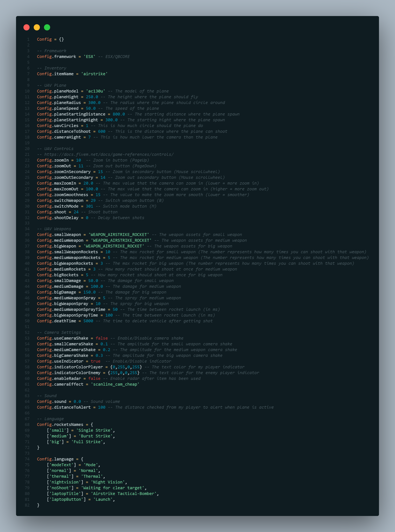Click the 'Launch' laptopButton string

click(x=103, y=499)
